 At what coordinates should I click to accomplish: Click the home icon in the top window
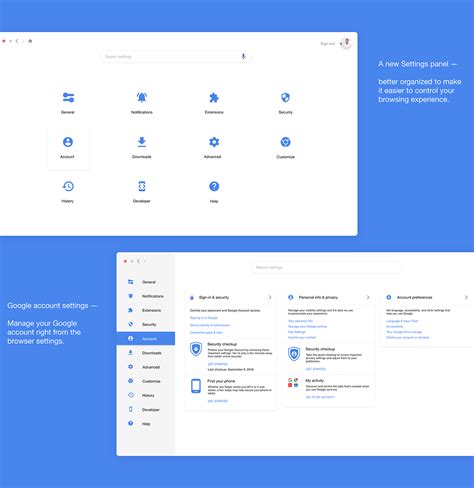[30, 41]
